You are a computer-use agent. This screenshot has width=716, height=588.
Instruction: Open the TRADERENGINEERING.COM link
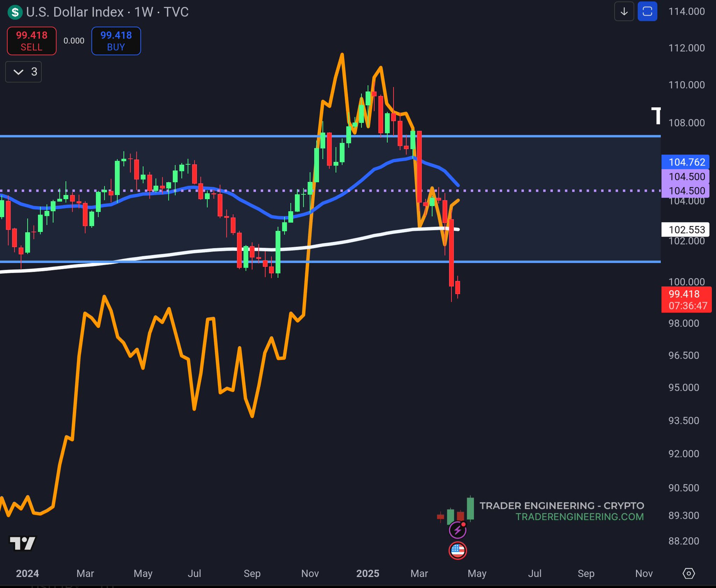[579, 517]
